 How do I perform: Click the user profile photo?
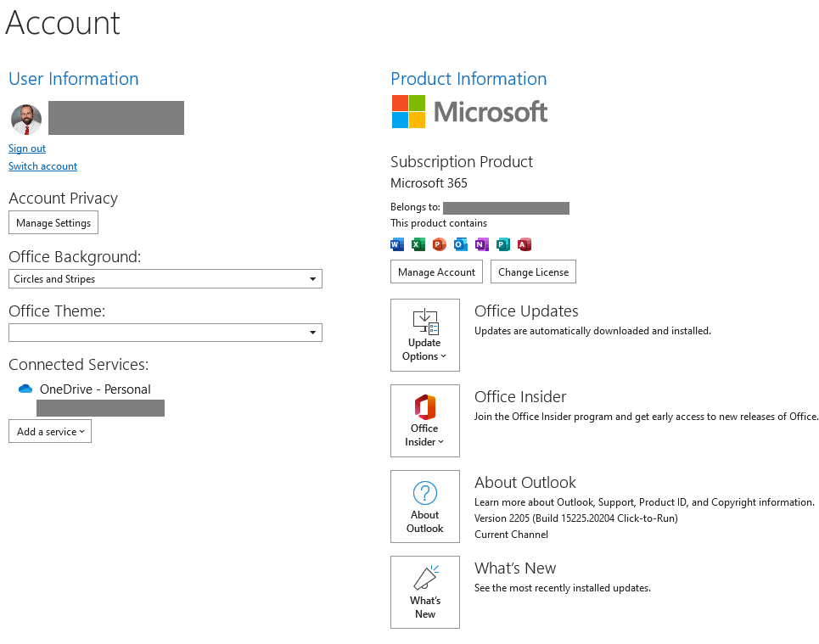pos(26,119)
